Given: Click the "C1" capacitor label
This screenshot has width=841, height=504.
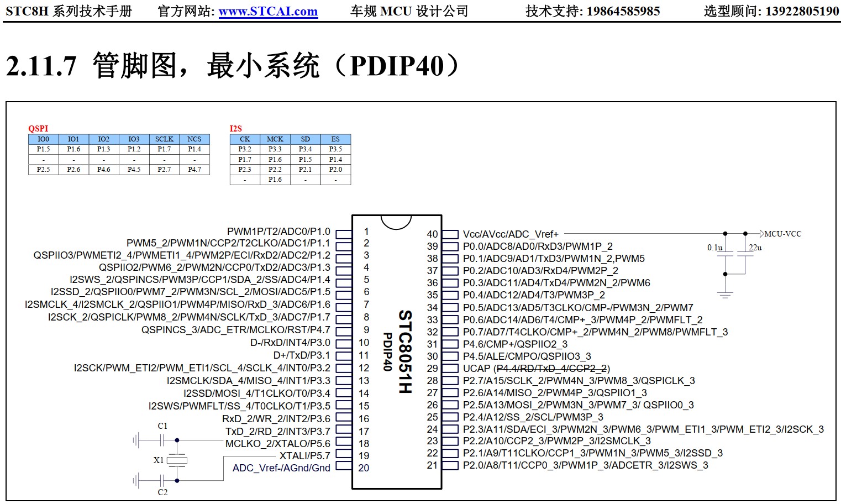Looking at the screenshot, I should (x=162, y=426).
